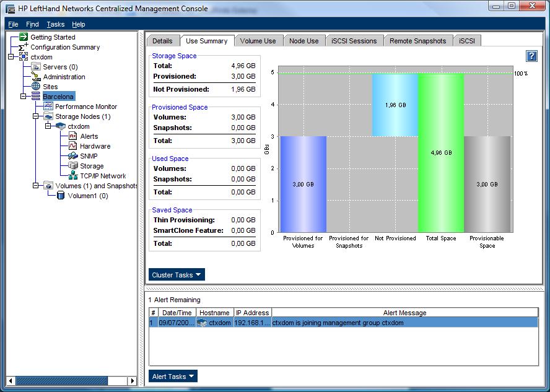This screenshot has height=392, width=550.
Task: Click the console application icon in title bar
Action: (10, 9)
